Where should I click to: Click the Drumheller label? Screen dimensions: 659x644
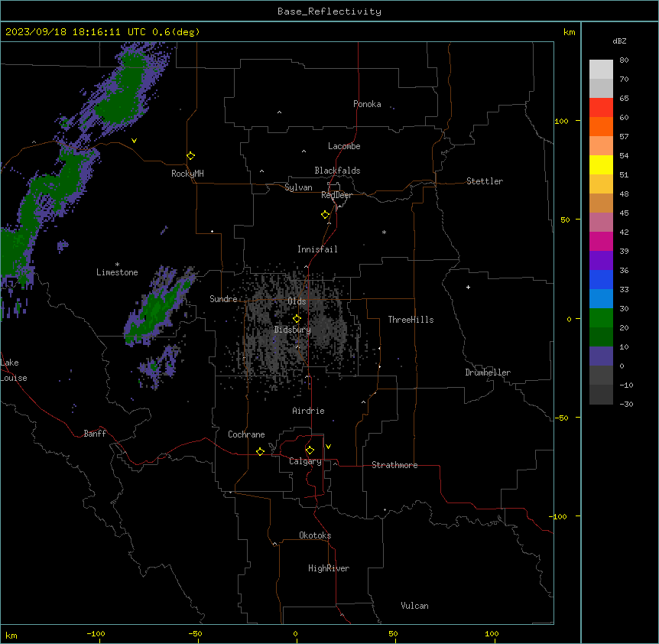(488, 372)
